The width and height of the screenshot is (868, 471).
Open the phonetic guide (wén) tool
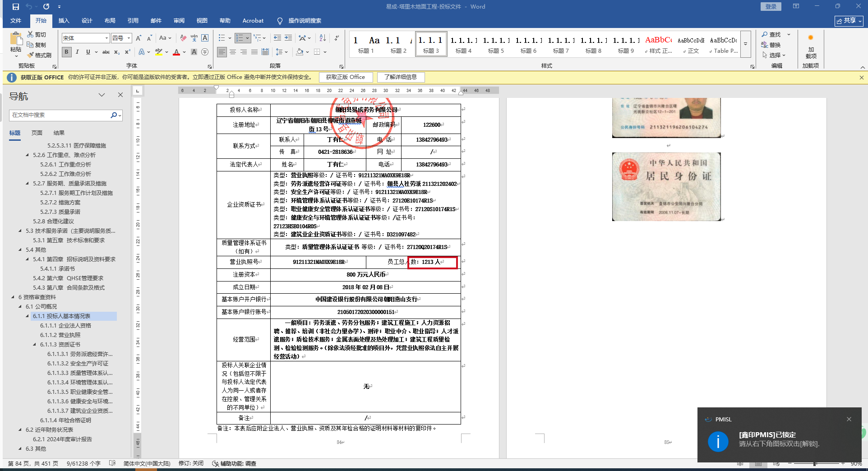pyautogui.click(x=194, y=38)
